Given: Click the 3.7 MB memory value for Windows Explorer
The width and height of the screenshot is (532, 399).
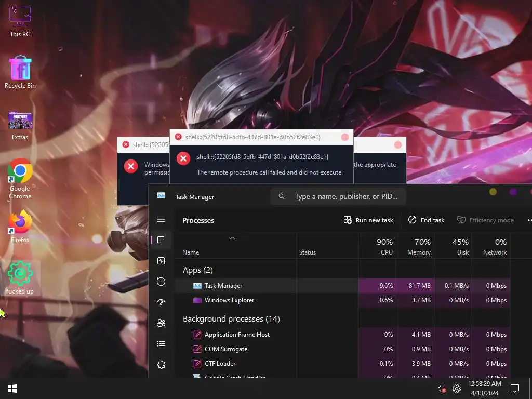Looking at the screenshot, I should (x=421, y=300).
